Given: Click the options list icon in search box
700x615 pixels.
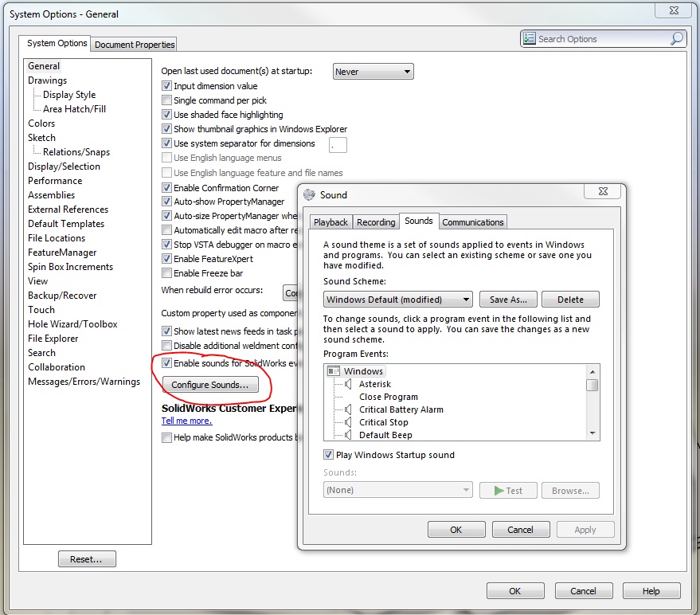Looking at the screenshot, I should pos(530,39).
